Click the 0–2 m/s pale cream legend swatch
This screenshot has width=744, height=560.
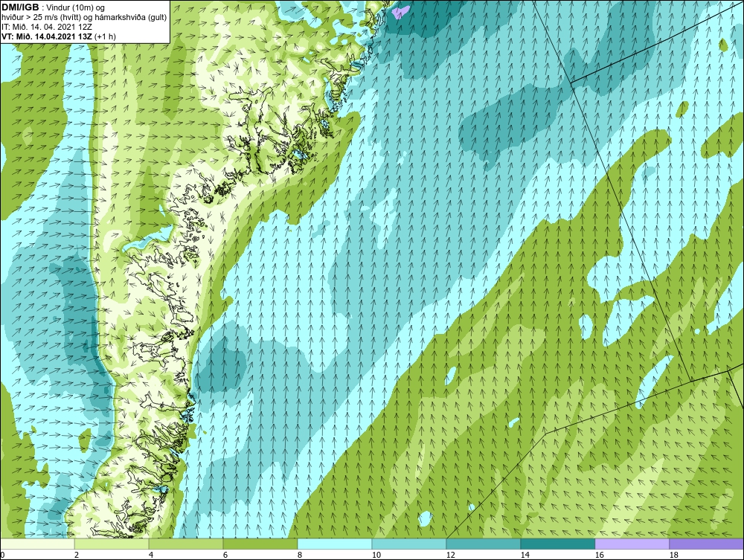(x=37, y=544)
